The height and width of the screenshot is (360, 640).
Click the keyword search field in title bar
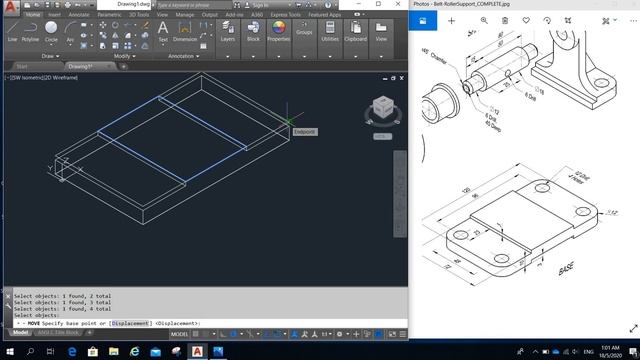(x=194, y=5)
